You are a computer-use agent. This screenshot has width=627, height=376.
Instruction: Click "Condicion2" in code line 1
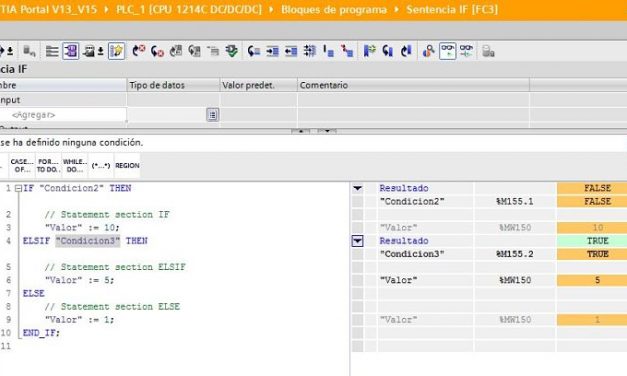pos(71,188)
